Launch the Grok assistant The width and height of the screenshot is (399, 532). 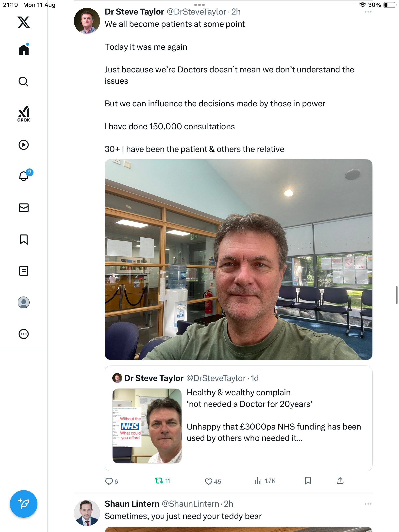24,114
